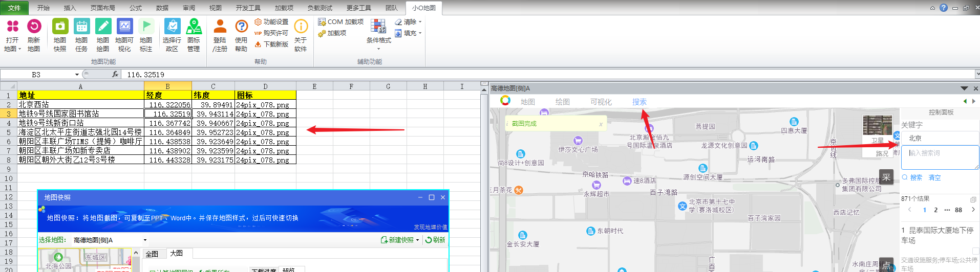Select cell 朝阳区朝外大街乙12号3号楼
Viewport: 980px width, 272px height.
click(x=81, y=160)
